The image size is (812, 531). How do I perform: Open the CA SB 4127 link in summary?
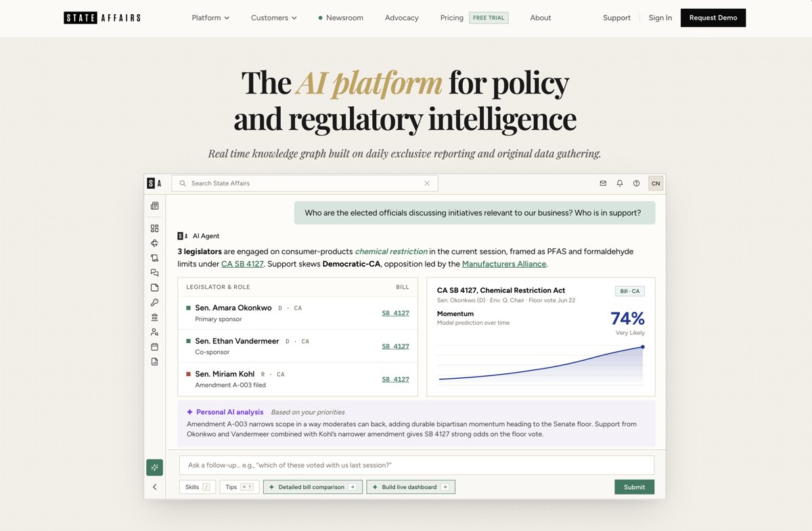(x=242, y=264)
